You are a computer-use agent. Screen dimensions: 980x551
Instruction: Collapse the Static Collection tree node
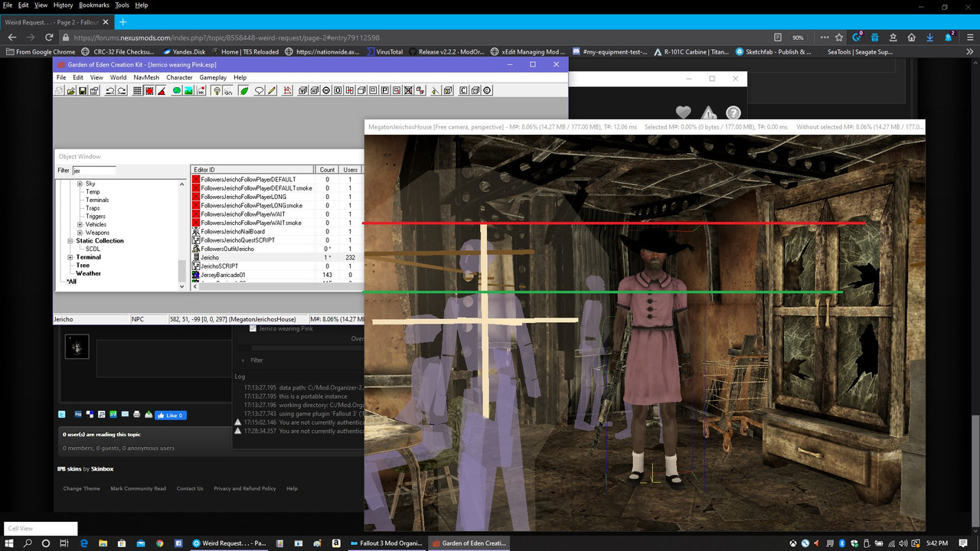coord(70,240)
